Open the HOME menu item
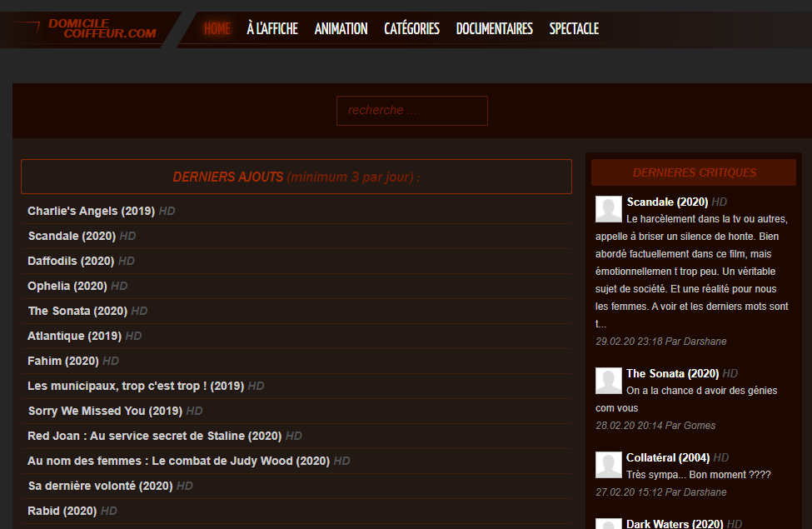 pos(217,28)
